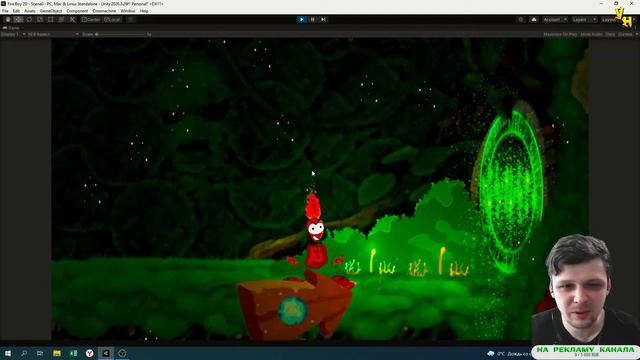Select the Rotate tool in Unity toolbar
The image size is (640, 360).
pos(29,20)
